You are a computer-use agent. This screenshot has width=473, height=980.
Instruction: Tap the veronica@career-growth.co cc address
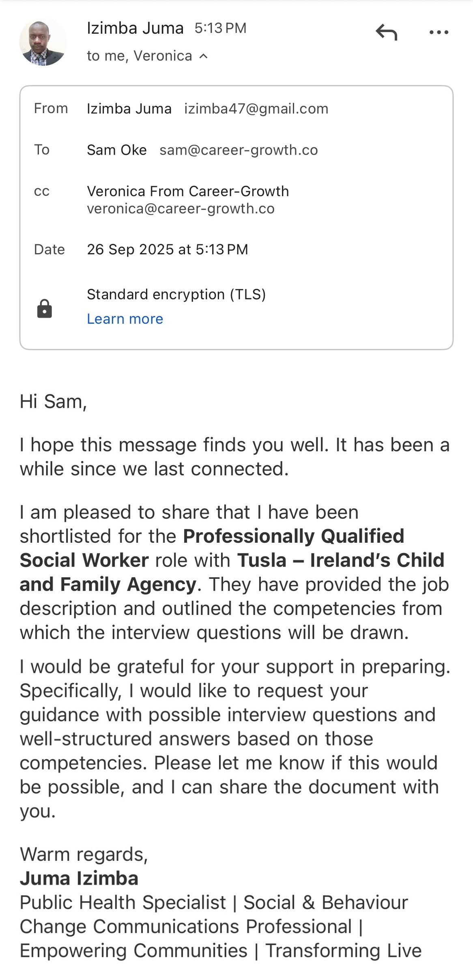[181, 208]
